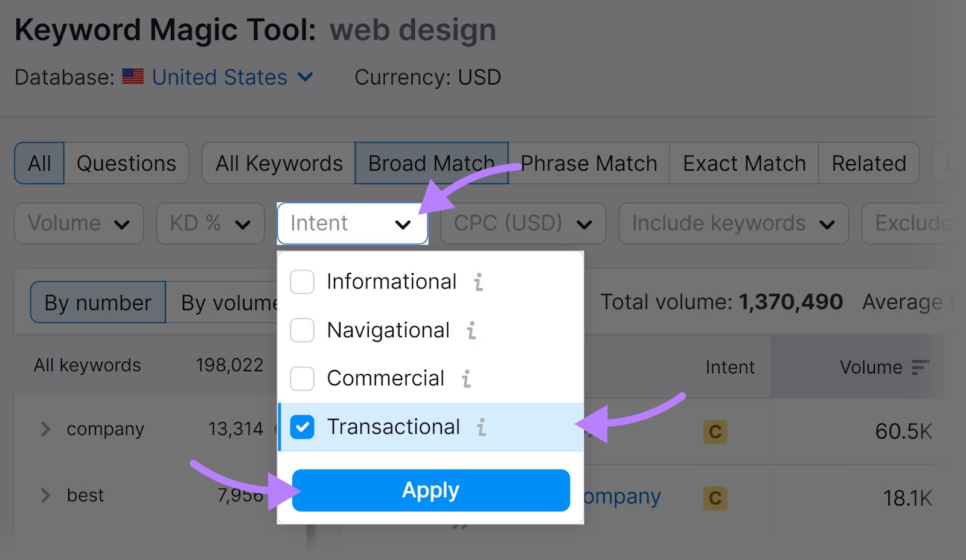The image size is (966, 560).
Task: Open the CPC (USD) filter dropdown
Action: tap(523, 223)
